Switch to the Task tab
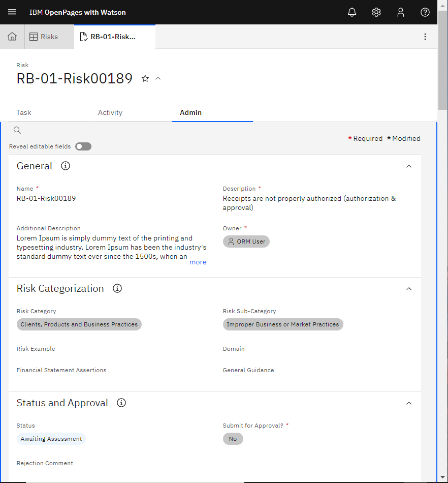448x483 pixels. pos(23,112)
